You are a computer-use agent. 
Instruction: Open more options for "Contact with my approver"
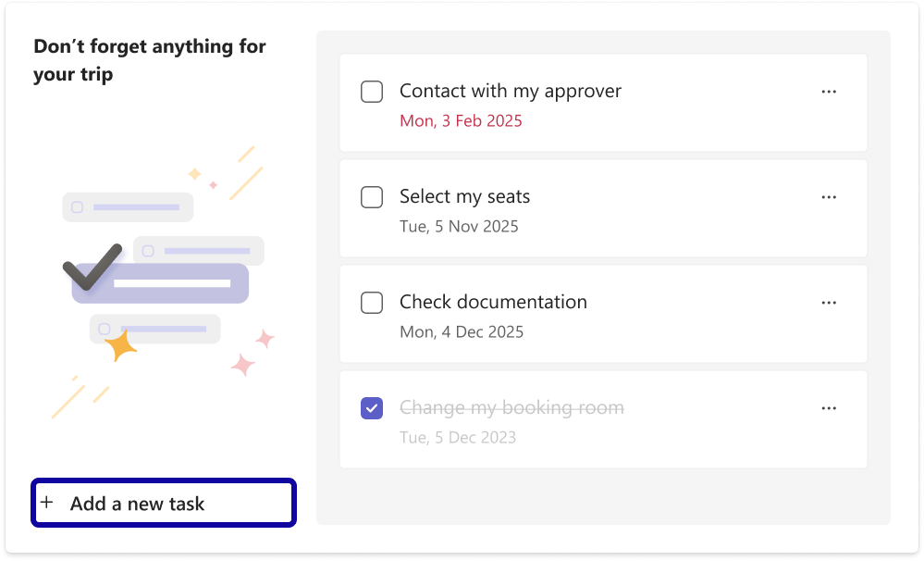pyautogui.click(x=829, y=91)
